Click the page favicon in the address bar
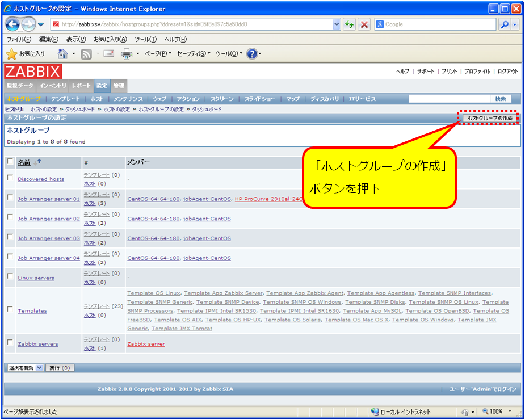525x420 pixels. pos(56,24)
